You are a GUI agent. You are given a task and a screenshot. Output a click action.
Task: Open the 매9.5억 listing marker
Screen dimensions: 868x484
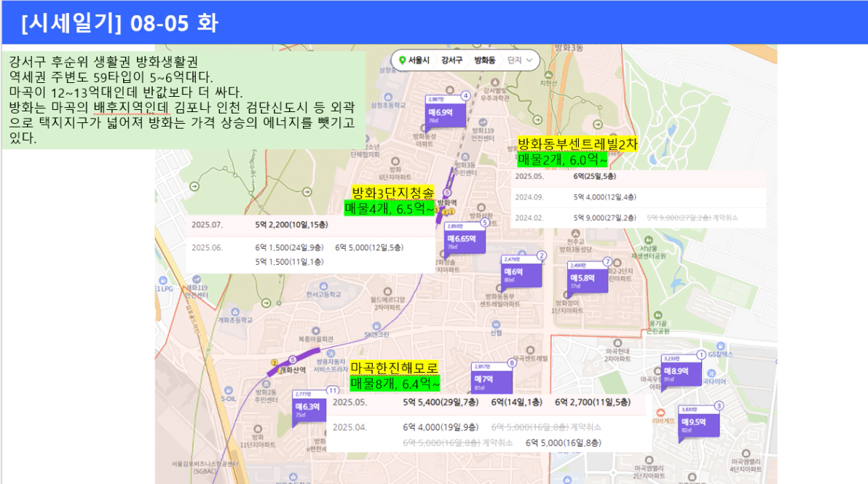(698, 421)
